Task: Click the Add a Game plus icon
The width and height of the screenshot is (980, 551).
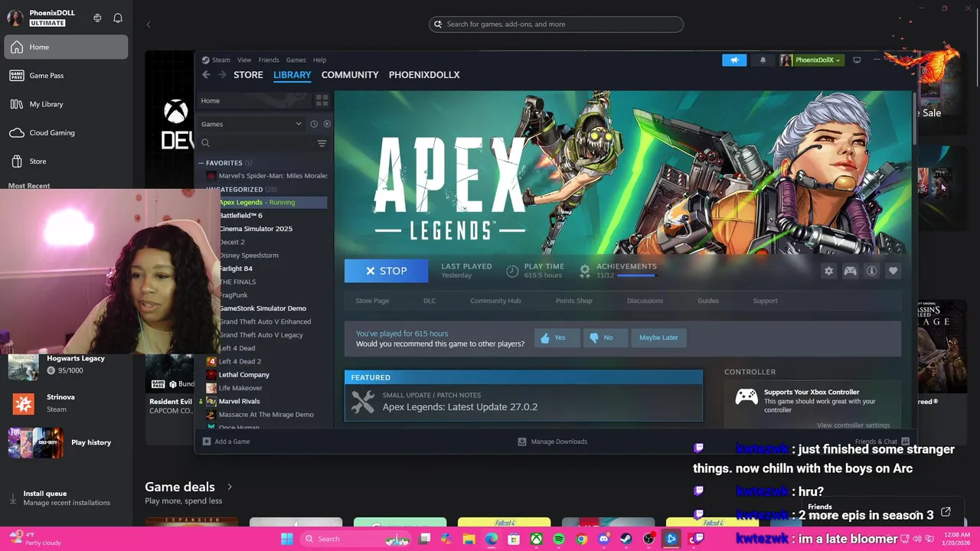Action: pyautogui.click(x=207, y=442)
